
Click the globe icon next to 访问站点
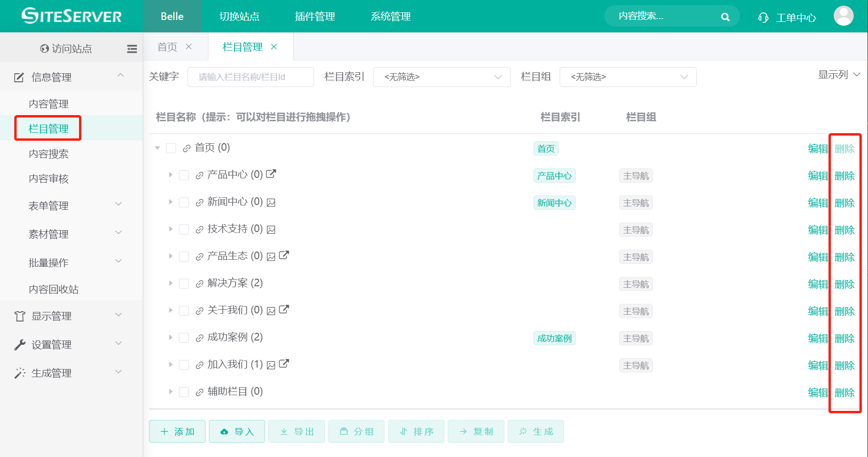[x=44, y=48]
